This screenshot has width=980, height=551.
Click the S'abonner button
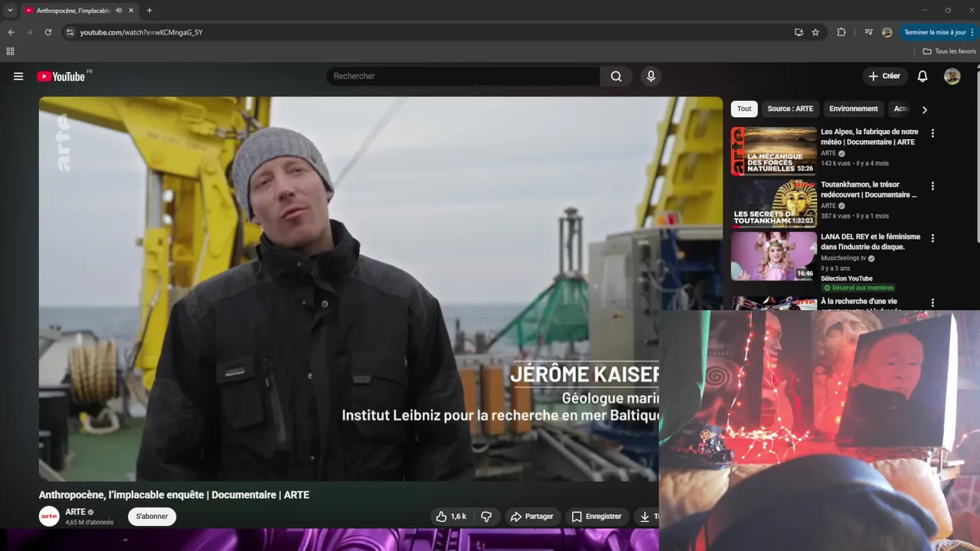tap(152, 517)
